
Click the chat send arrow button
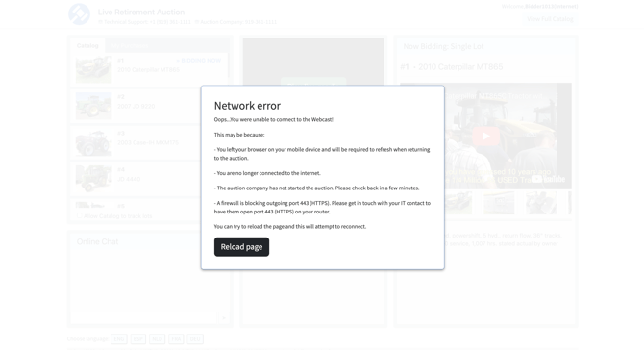224,318
